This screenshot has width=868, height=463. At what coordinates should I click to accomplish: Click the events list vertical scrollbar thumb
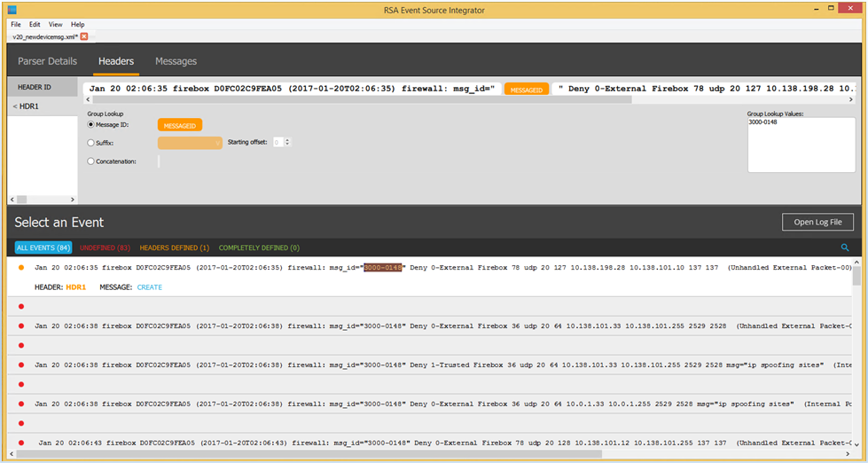[857, 275]
